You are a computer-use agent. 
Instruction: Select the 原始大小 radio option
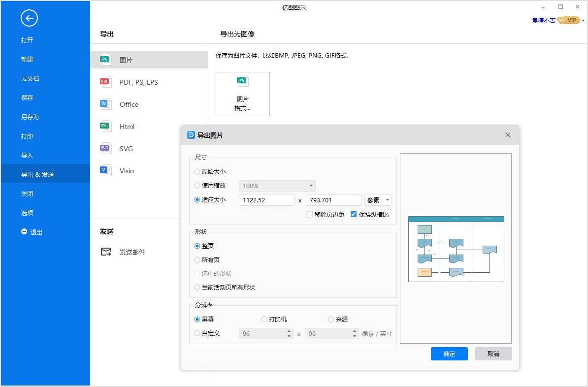(197, 172)
